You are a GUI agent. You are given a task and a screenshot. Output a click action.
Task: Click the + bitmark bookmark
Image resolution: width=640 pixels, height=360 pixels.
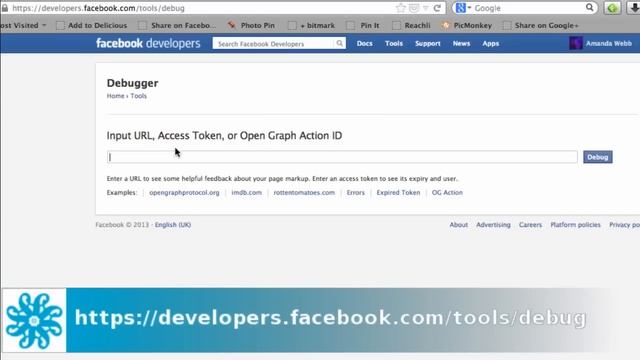311,25
